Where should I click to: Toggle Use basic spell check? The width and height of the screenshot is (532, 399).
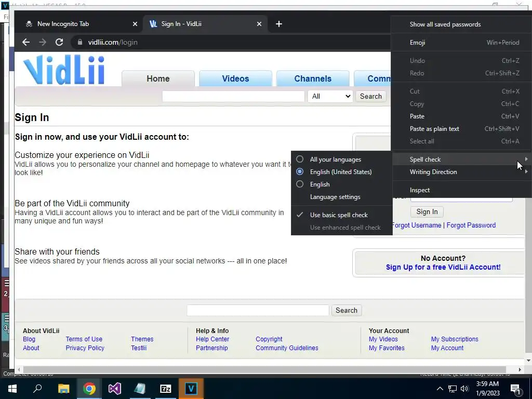[342, 215]
